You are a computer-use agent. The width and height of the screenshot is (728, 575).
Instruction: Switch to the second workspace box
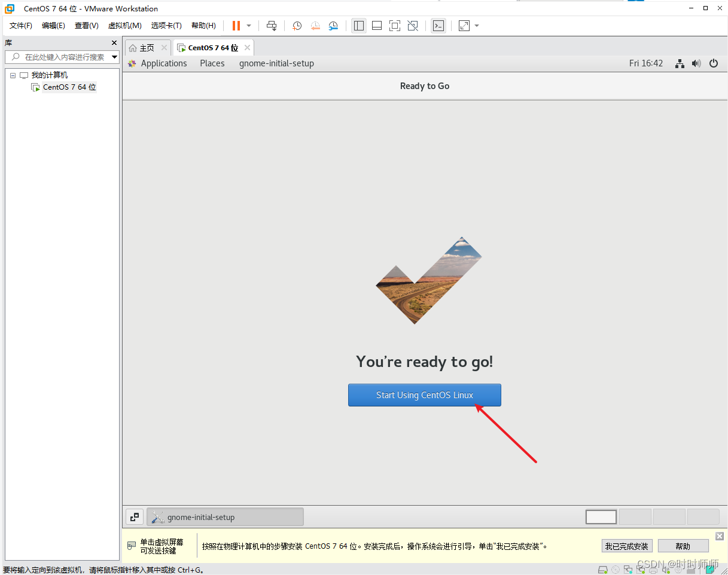(635, 517)
